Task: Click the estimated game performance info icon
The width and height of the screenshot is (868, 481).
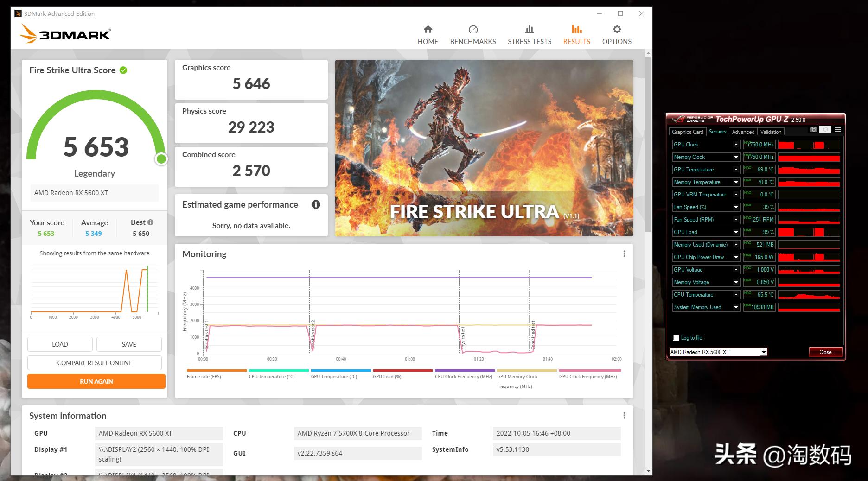Action: 316,204
